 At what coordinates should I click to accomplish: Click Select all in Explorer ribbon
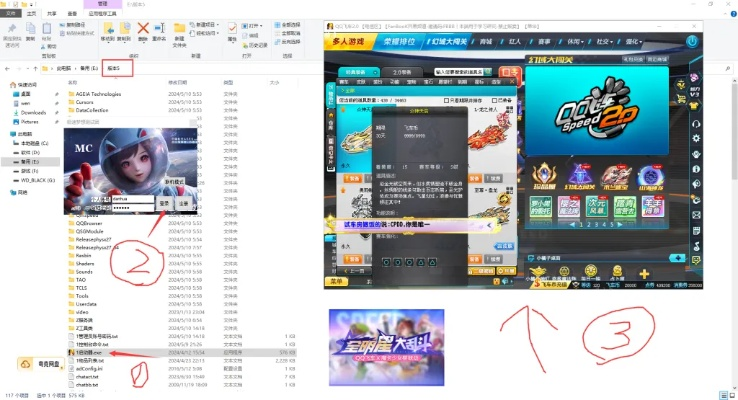(x=288, y=24)
